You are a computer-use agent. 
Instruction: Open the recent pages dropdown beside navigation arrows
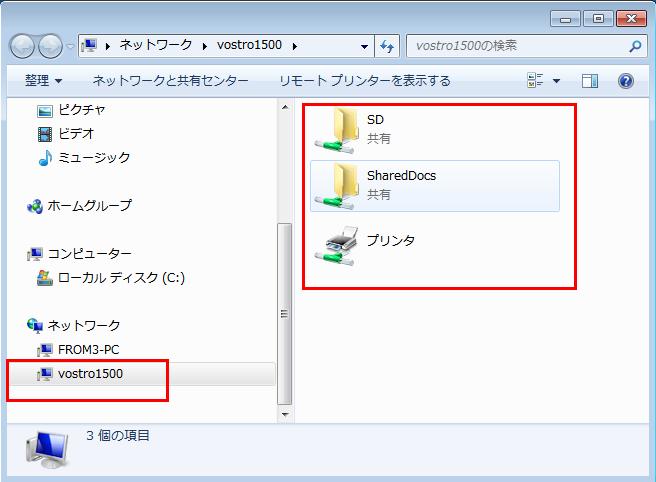tap(70, 46)
